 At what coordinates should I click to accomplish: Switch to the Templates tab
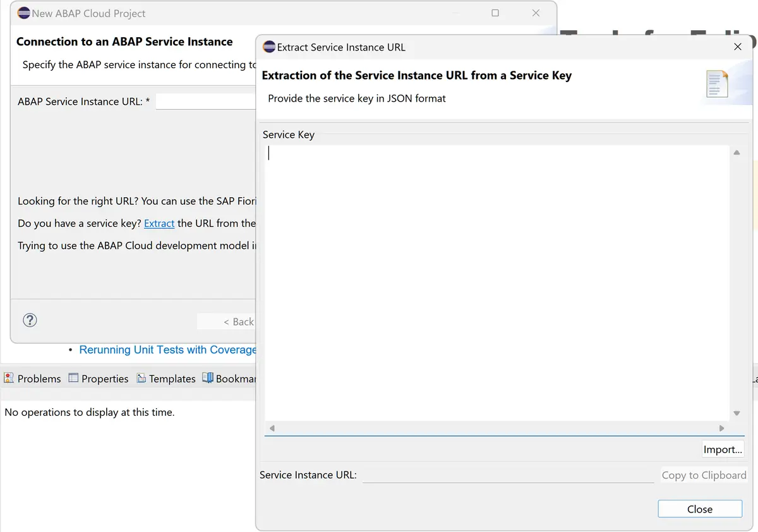(166, 378)
